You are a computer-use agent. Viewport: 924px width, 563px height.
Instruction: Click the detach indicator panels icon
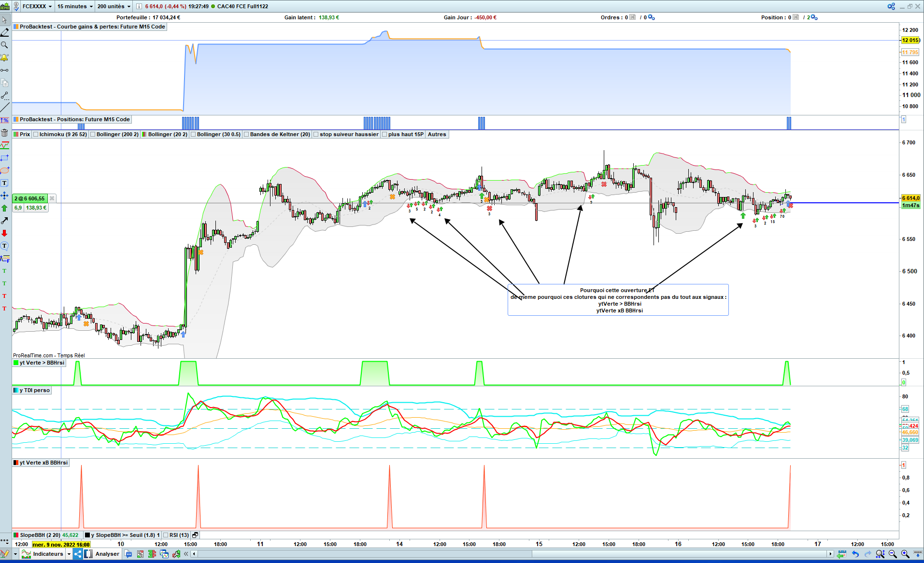(x=195, y=535)
